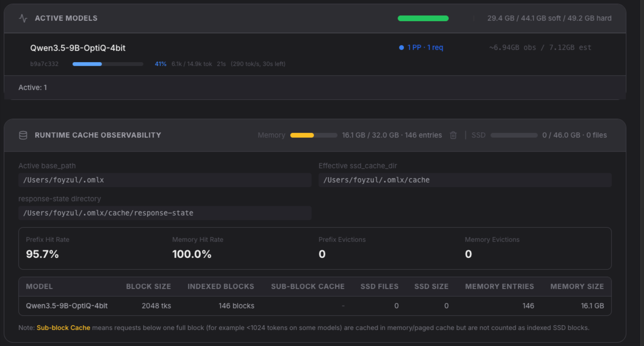644x346 pixels.
Task: Click the blue status dot beside 1 PP
Action: (x=401, y=48)
